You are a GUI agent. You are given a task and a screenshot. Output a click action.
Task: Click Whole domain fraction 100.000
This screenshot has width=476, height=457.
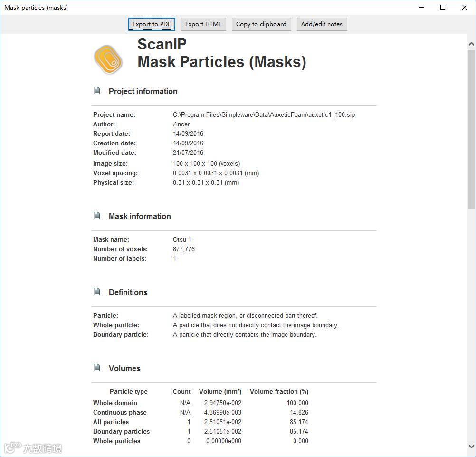click(x=297, y=403)
